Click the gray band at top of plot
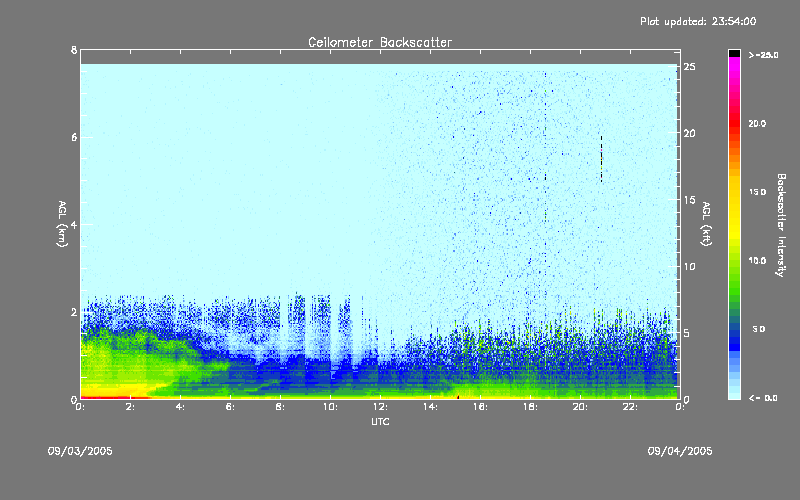 [380, 57]
